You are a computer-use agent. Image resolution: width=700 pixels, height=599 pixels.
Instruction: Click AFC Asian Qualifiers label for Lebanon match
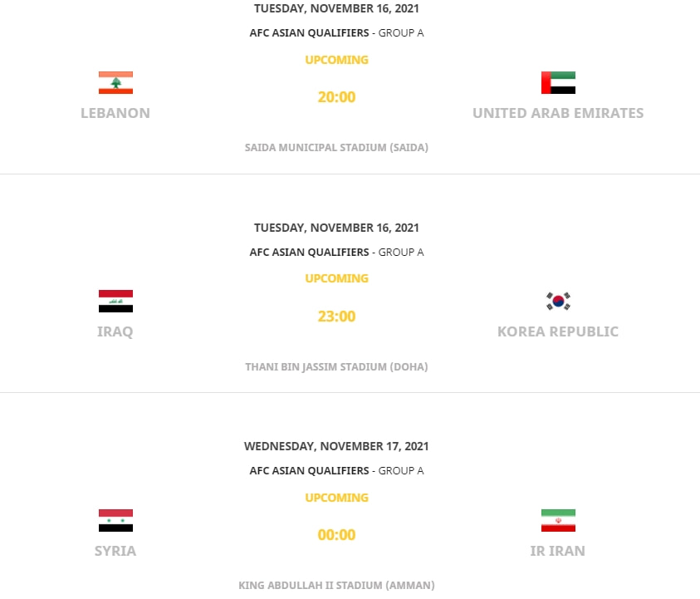[310, 32]
